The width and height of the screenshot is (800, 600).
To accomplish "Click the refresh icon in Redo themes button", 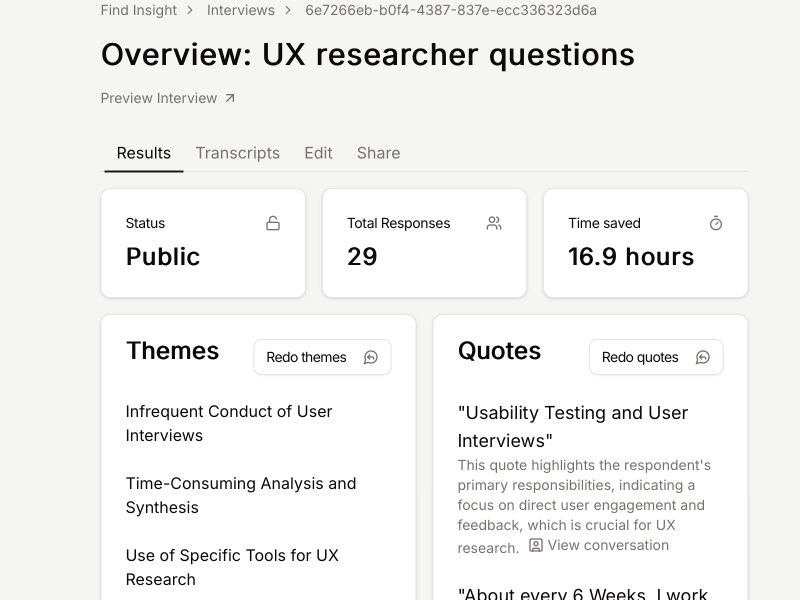I will point(371,357).
